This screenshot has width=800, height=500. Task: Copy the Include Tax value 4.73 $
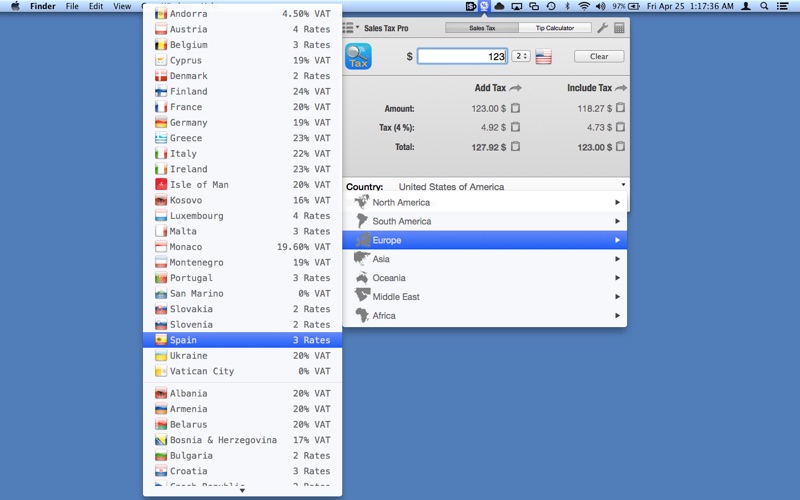point(620,127)
